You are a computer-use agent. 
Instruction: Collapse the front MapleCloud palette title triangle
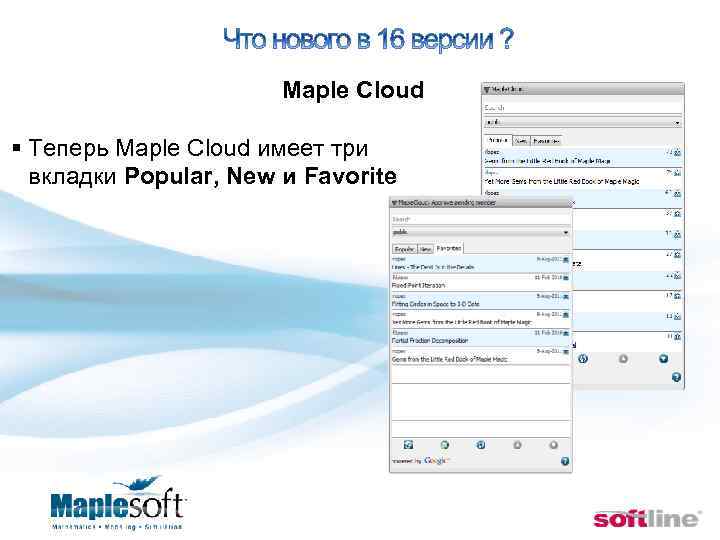tap(394, 202)
